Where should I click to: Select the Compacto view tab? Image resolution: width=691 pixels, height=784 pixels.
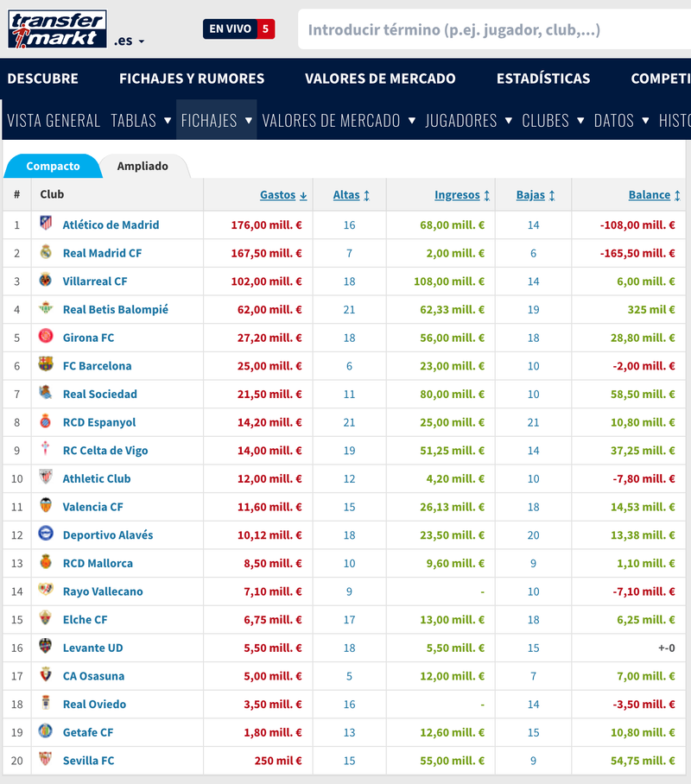[53, 166]
